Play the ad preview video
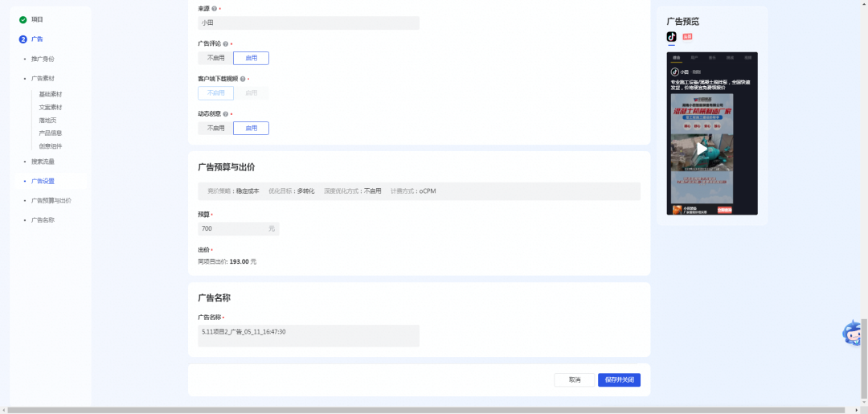The image size is (868, 414). click(x=702, y=149)
